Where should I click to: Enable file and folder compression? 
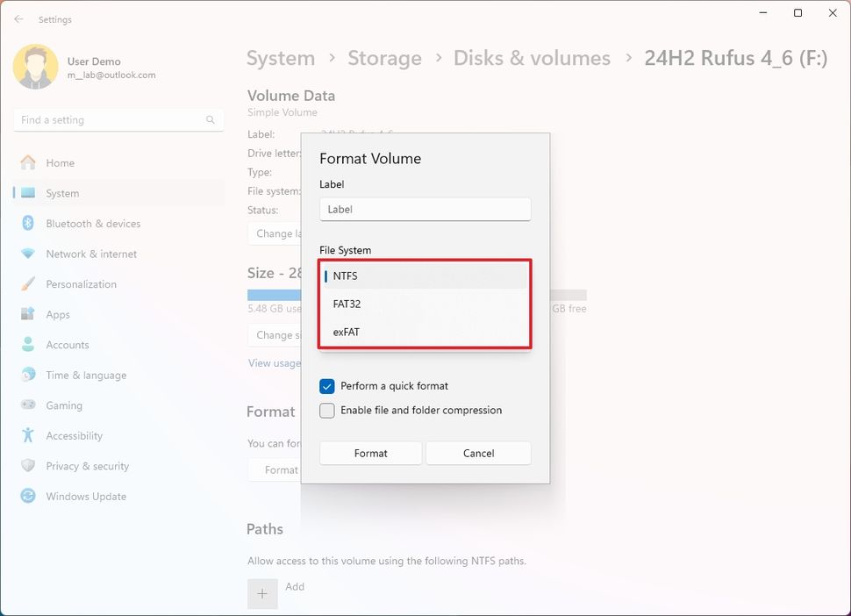[x=327, y=410]
